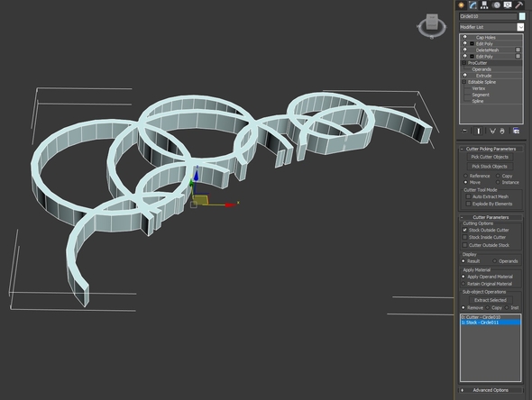Select Extrude modifier in stack
The width and height of the screenshot is (532, 400).
click(x=483, y=76)
